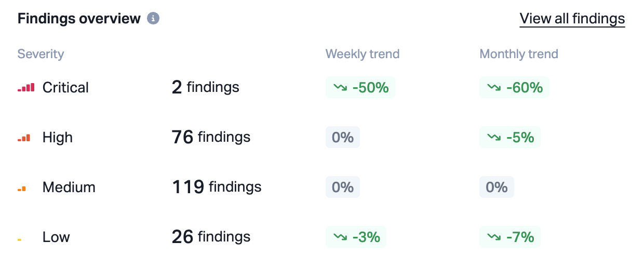Screen dimensions: 644x269
Task: Click the High monthly -5% badge
Action: coord(510,137)
